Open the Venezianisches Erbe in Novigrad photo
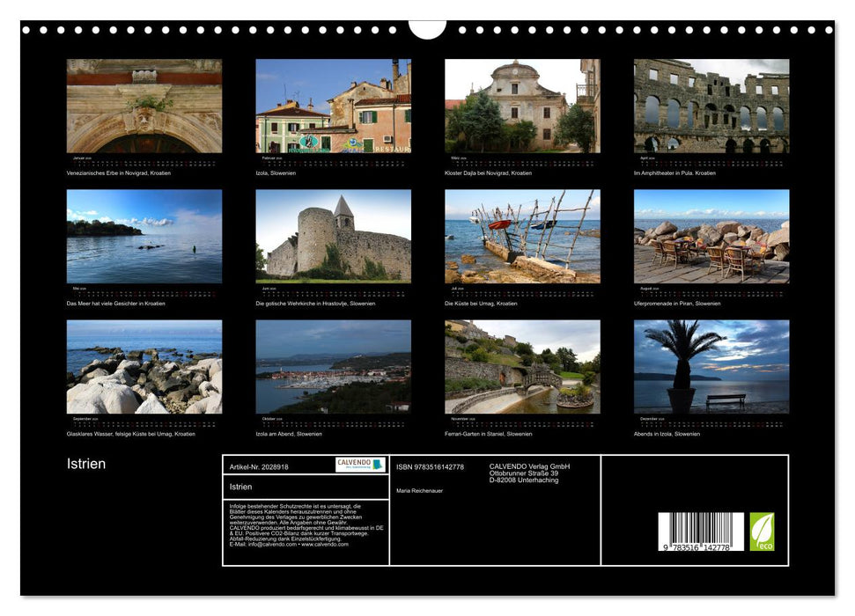 tap(144, 106)
